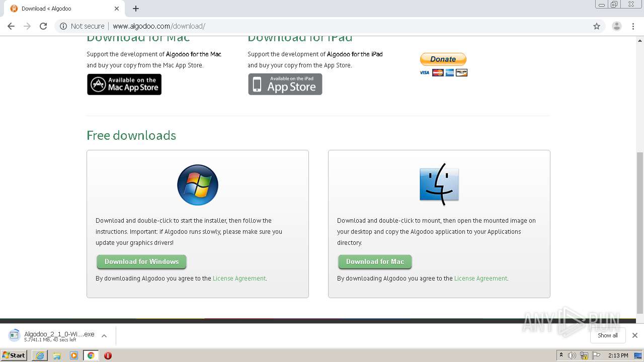Screen dimensions: 644x362
Task: Open the Action Center flag icon
Action: pos(596,355)
